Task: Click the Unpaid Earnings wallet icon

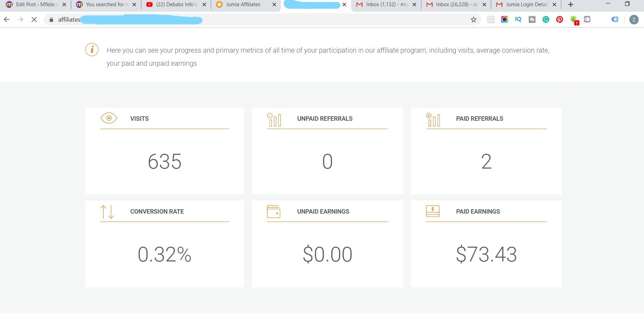Action: click(x=274, y=212)
